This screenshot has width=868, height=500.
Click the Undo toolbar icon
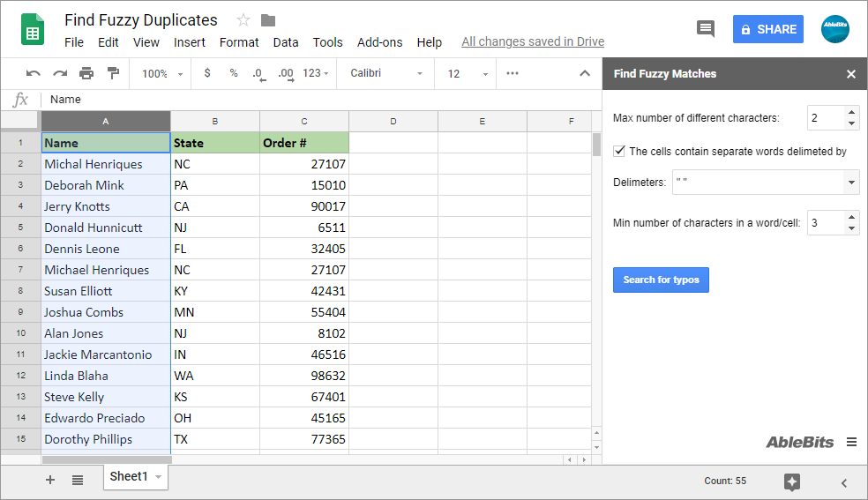click(34, 73)
